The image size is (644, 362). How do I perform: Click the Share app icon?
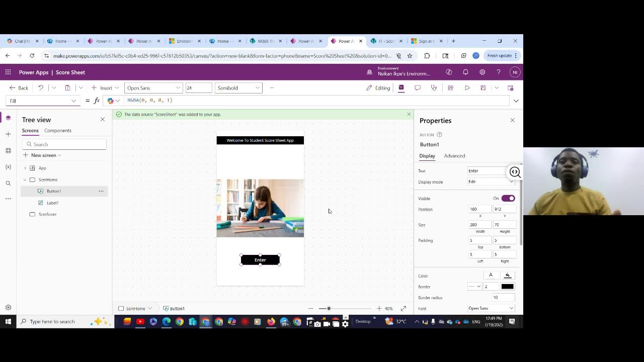(451, 88)
